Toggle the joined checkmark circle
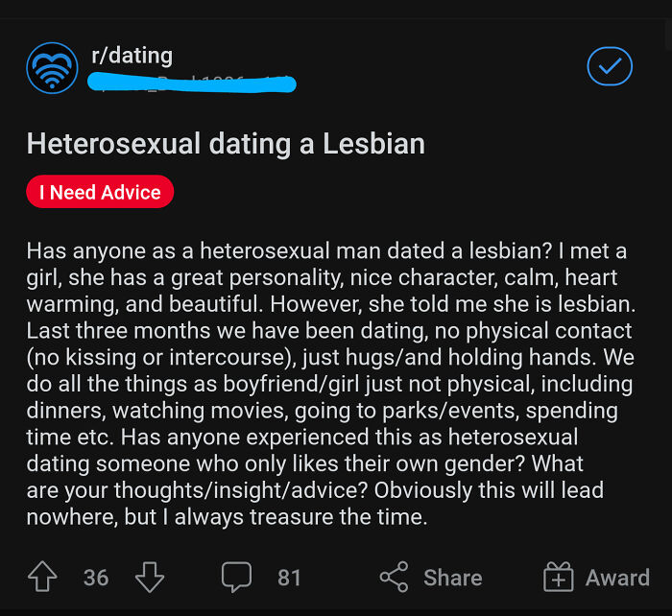The width and height of the screenshot is (672, 616). tap(610, 66)
